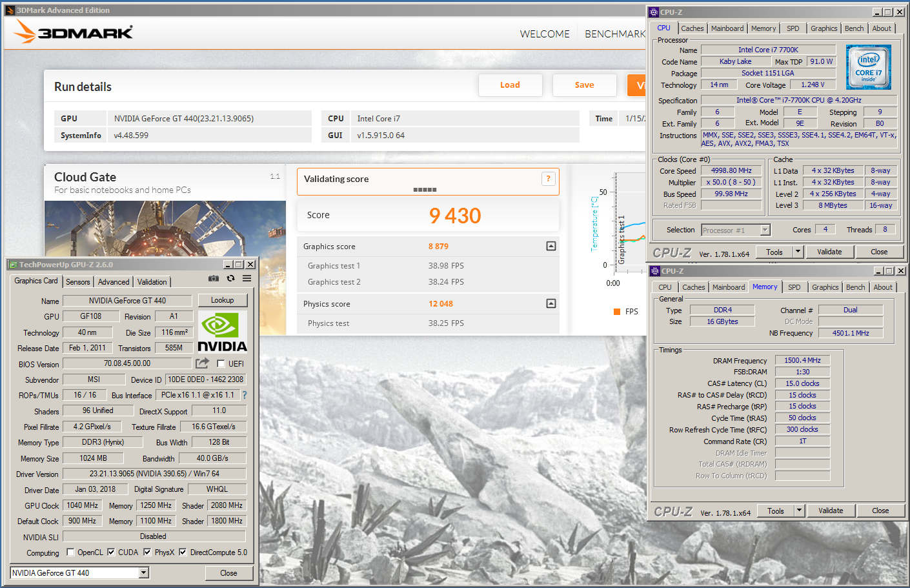Click the lower CPU-Z window title icon
Screen dimensions: 910x588
(x=655, y=271)
